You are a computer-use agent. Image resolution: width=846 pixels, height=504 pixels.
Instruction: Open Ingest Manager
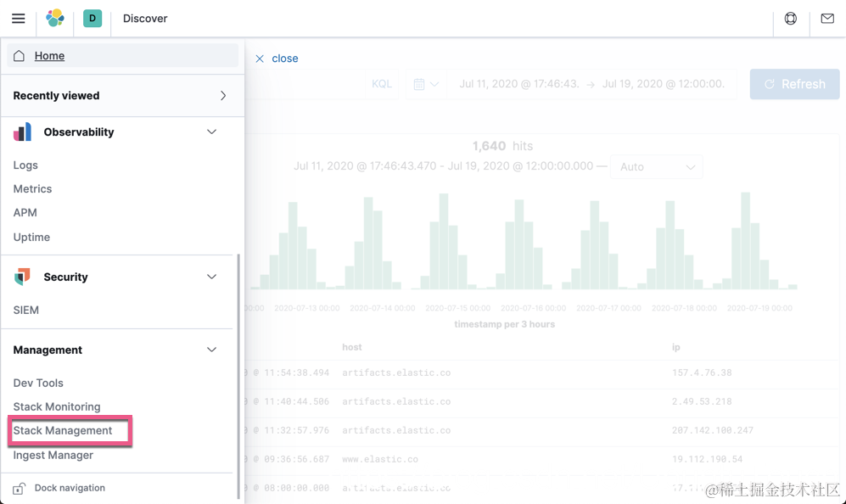(x=53, y=455)
